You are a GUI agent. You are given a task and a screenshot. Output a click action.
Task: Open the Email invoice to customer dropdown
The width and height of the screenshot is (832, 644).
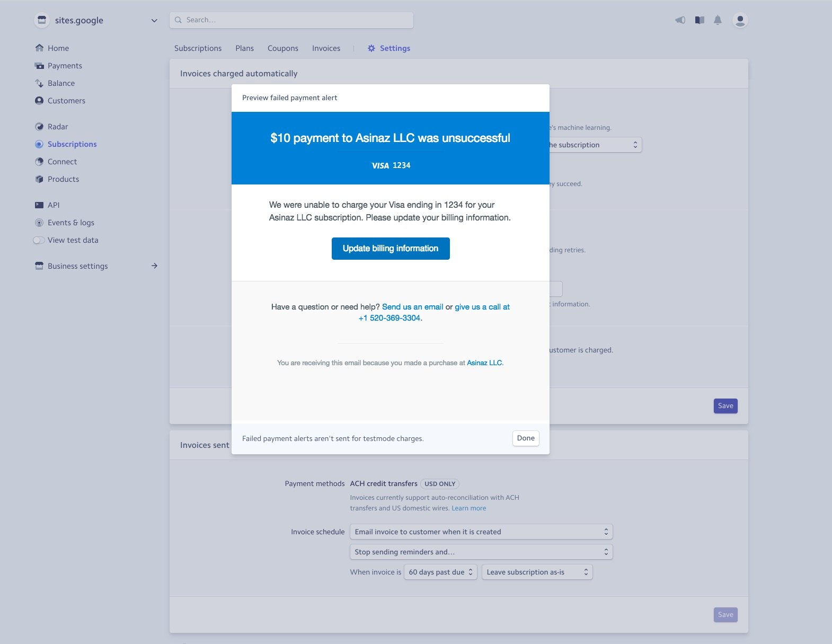pyautogui.click(x=481, y=532)
